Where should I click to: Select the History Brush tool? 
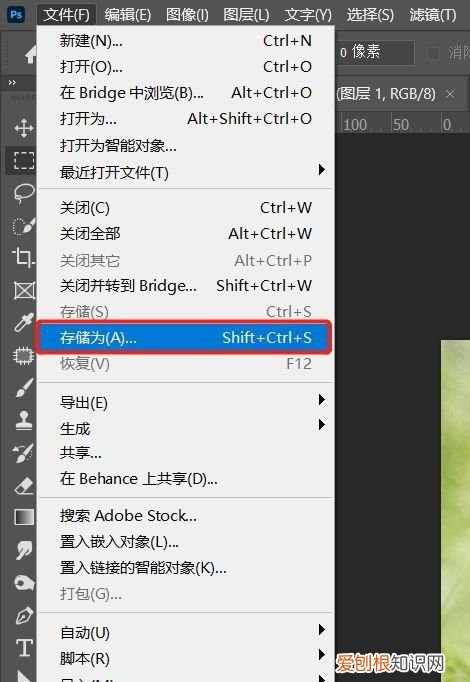click(x=23, y=453)
